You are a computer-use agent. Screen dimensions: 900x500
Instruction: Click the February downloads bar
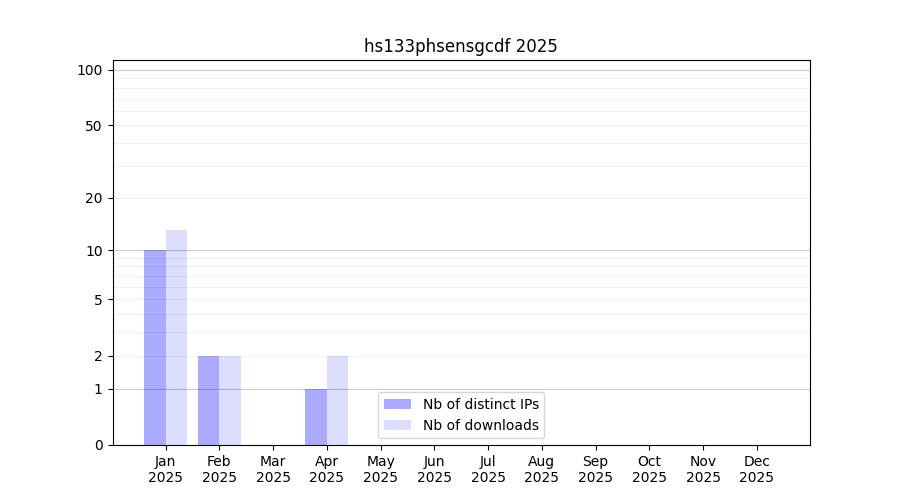[230, 400]
